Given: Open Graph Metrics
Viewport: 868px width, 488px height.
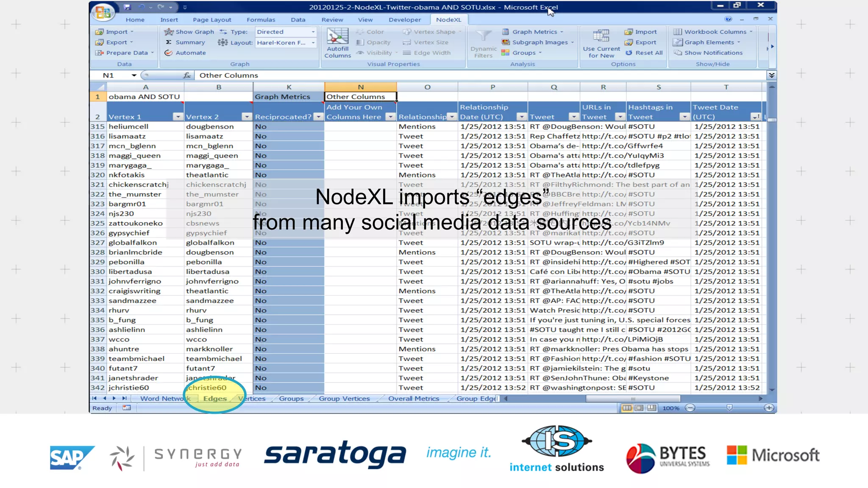Looking at the screenshot, I should pos(532,32).
